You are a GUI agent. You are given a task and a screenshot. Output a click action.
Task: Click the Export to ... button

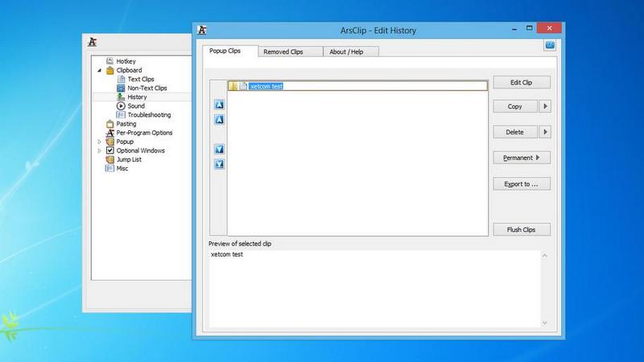point(522,184)
